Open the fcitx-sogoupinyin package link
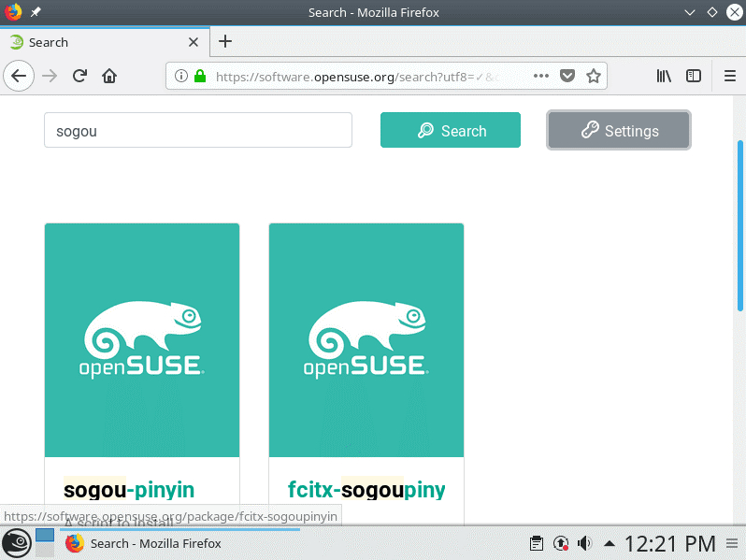This screenshot has height=560, width=746. pos(366,490)
